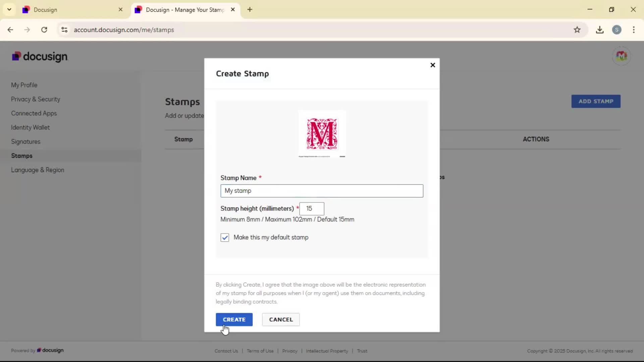Minimize the browser window
644x362 pixels.
click(x=590, y=9)
